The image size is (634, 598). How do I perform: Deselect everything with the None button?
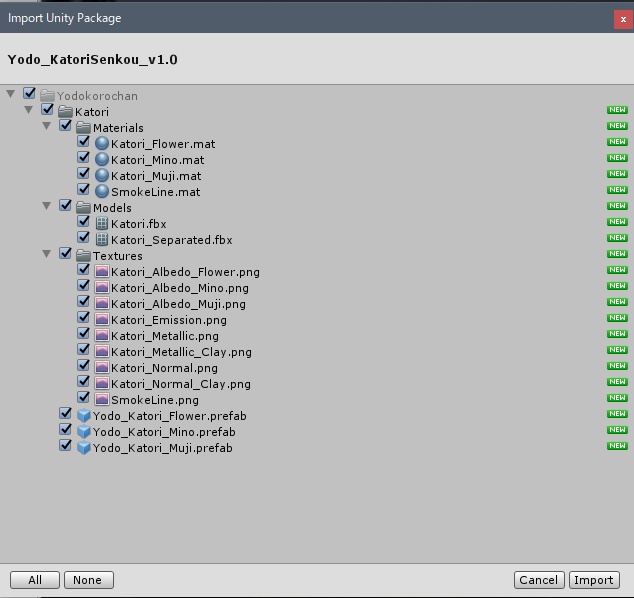89,580
